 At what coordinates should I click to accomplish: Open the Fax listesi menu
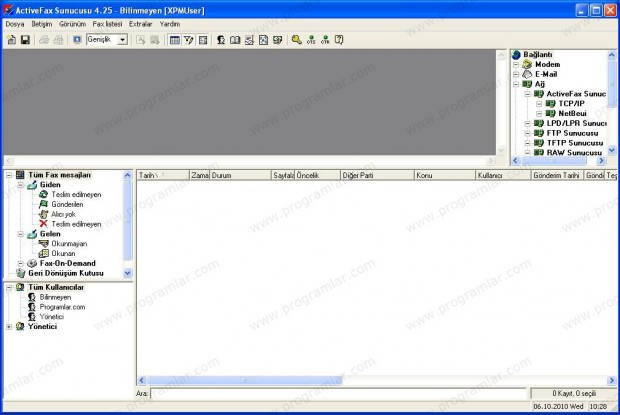[107, 24]
